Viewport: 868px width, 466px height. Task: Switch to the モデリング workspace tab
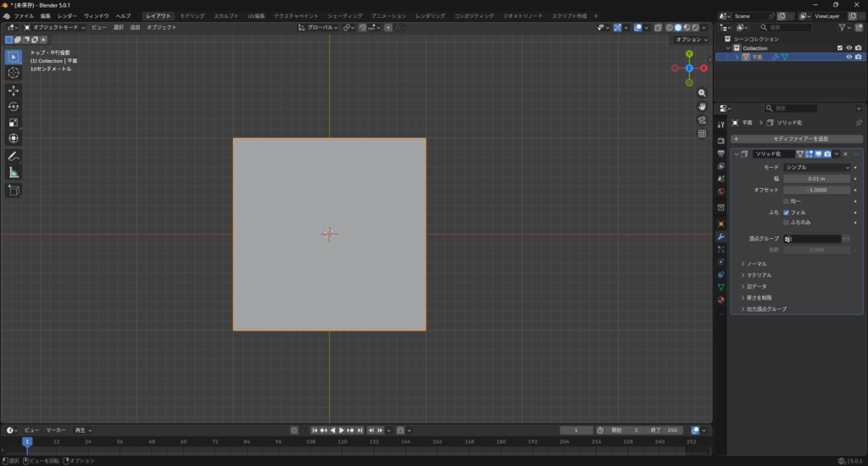point(192,16)
